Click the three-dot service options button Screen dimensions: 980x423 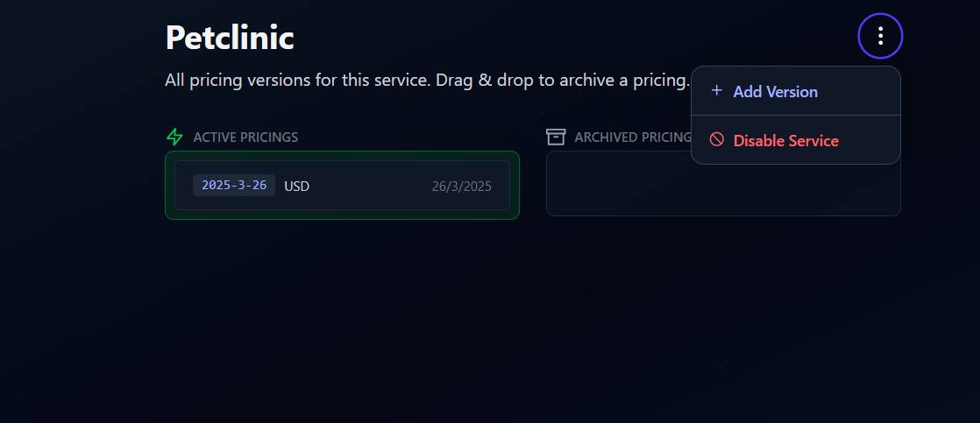pyautogui.click(x=880, y=36)
